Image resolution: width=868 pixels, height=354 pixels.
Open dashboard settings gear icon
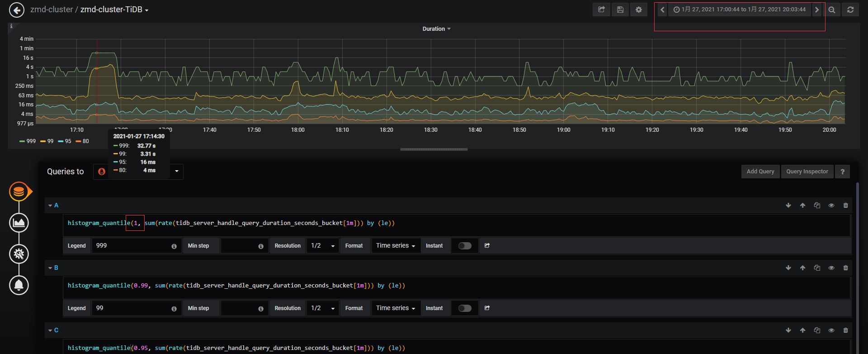click(639, 10)
